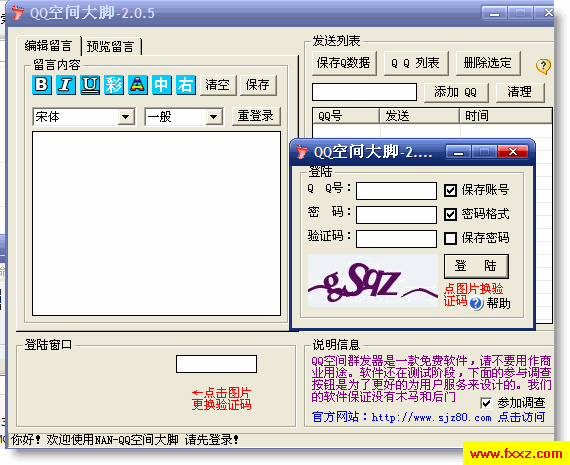Click the 登陆 login button
The width and height of the screenshot is (570, 465).
(x=476, y=266)
